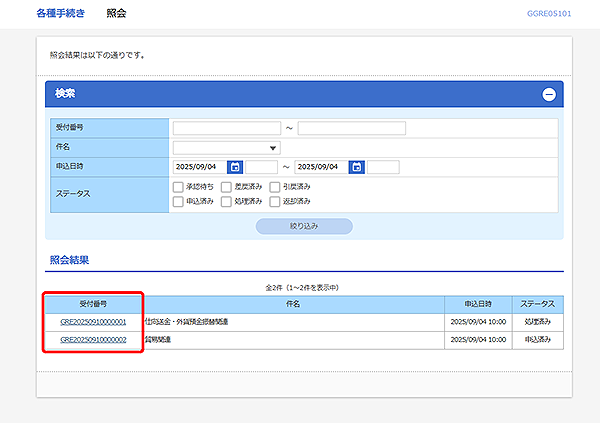Click the 受付番号 results column header

pos(93,304)
